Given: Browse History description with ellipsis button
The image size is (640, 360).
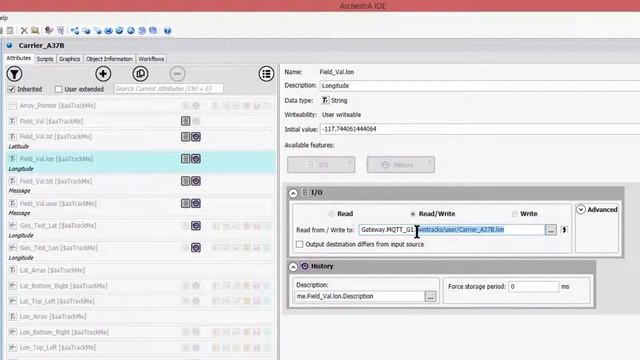Looking at the screenshot, I should [x=430, y=296].
